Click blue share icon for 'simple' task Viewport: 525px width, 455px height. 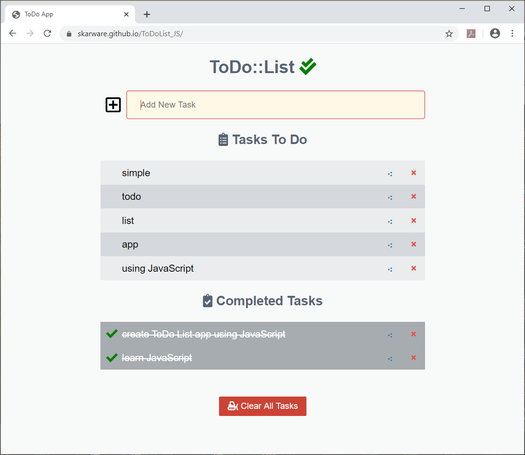pos(390,174)
